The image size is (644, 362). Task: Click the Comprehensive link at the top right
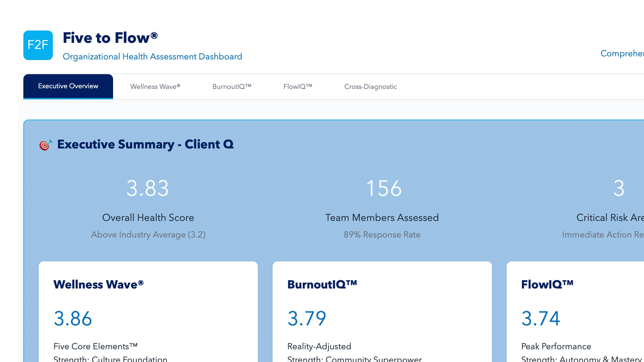point(622,53)
